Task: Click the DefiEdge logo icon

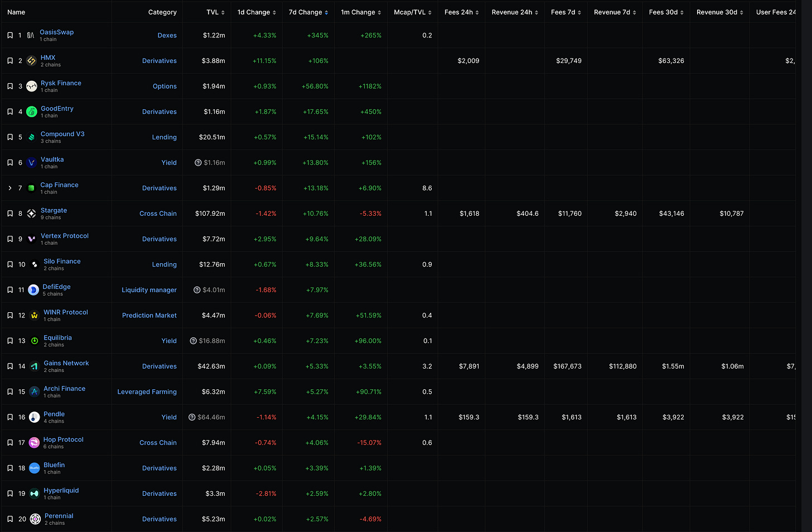Action: pos(33,290)
